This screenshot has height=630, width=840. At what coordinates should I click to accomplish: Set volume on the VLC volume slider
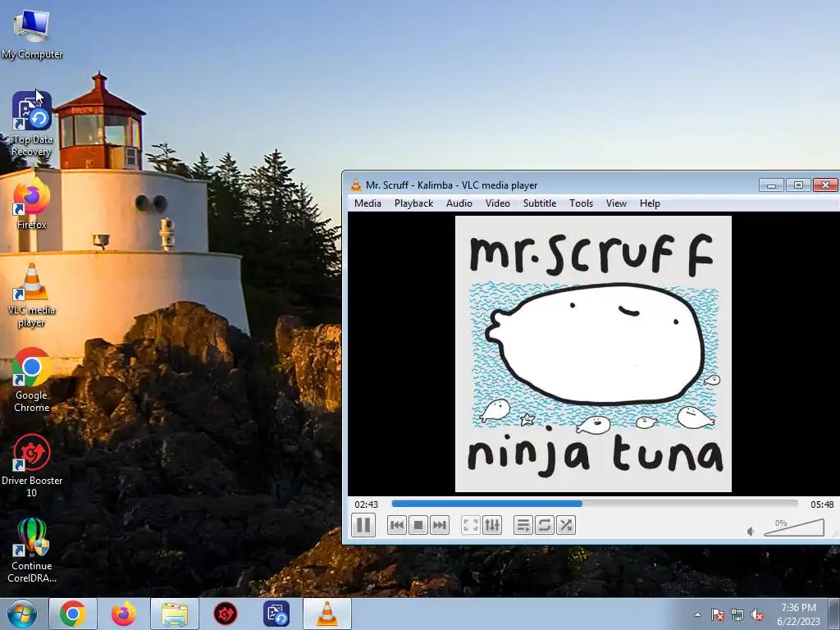(794, 527)
